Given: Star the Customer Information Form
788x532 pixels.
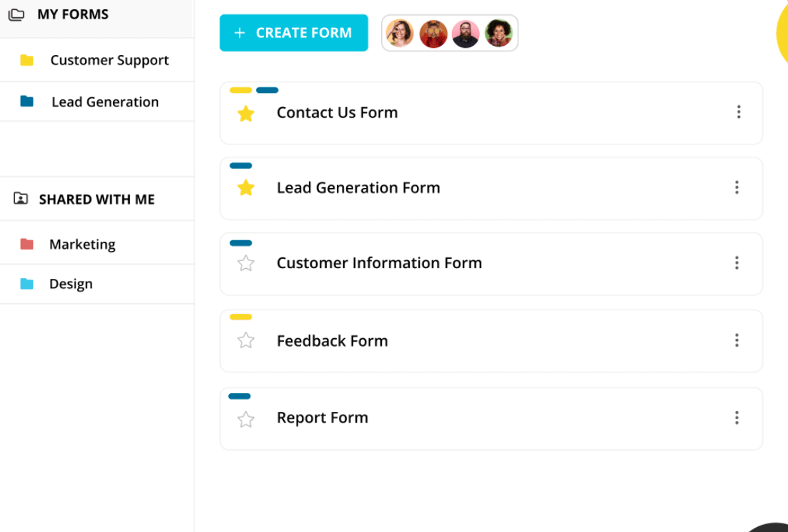Looking at the screenshot, I should (246, 263).
